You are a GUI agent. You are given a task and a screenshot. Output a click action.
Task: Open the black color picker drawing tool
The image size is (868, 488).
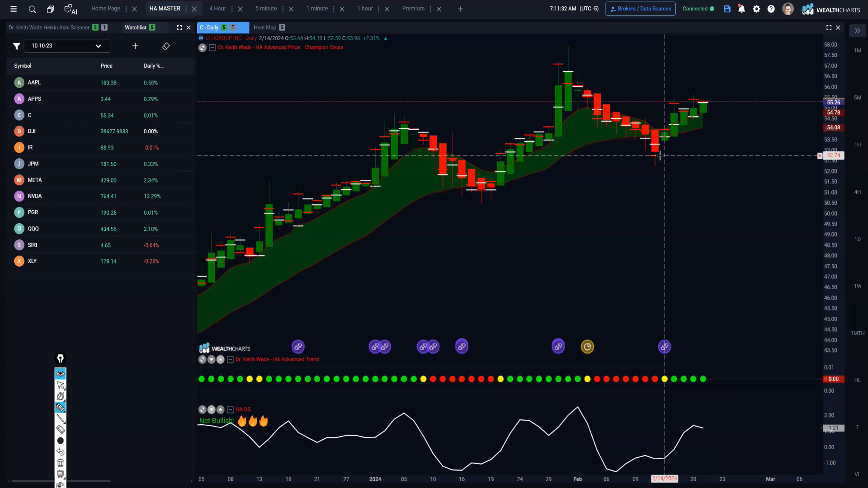(60, 441)
